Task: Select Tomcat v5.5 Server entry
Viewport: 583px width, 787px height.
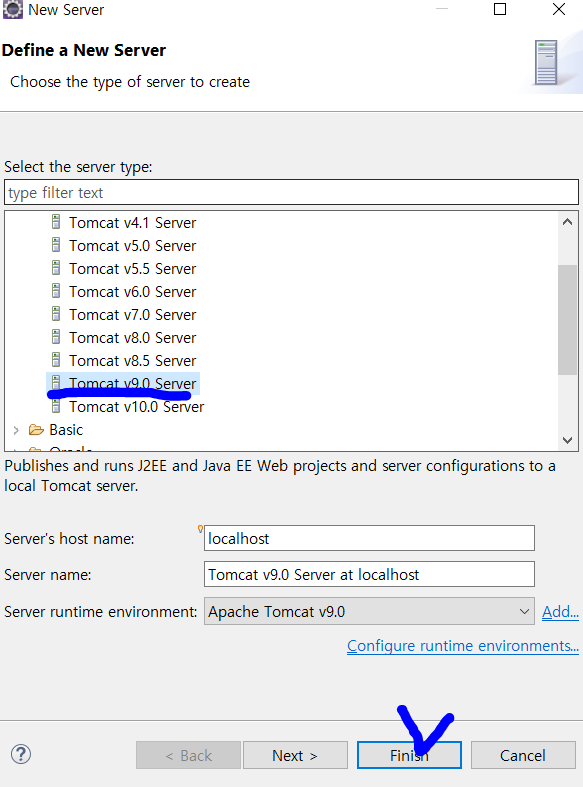Action: 132,269
